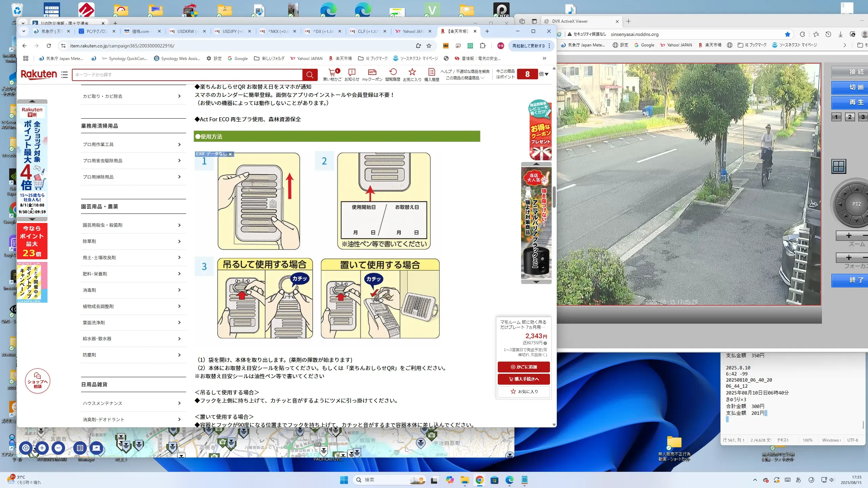
Task: Open the Rakuten お知らせ notifications icon
Action: tap(352, 72)
